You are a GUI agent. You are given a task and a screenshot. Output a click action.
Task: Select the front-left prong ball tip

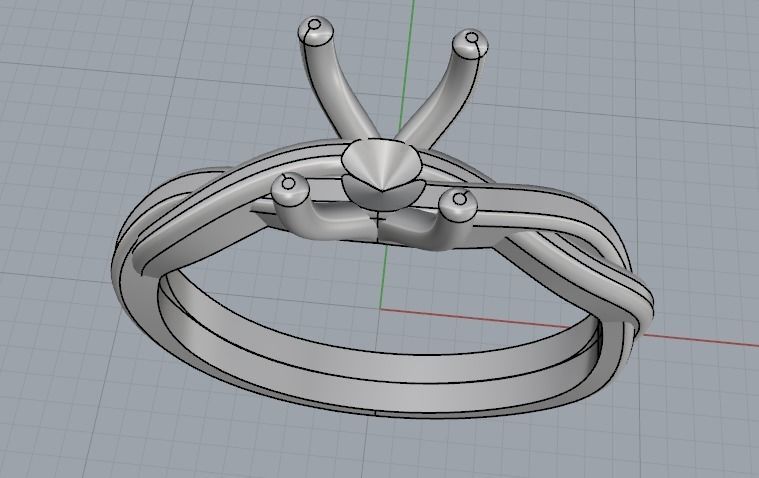(x=290, y=189)
